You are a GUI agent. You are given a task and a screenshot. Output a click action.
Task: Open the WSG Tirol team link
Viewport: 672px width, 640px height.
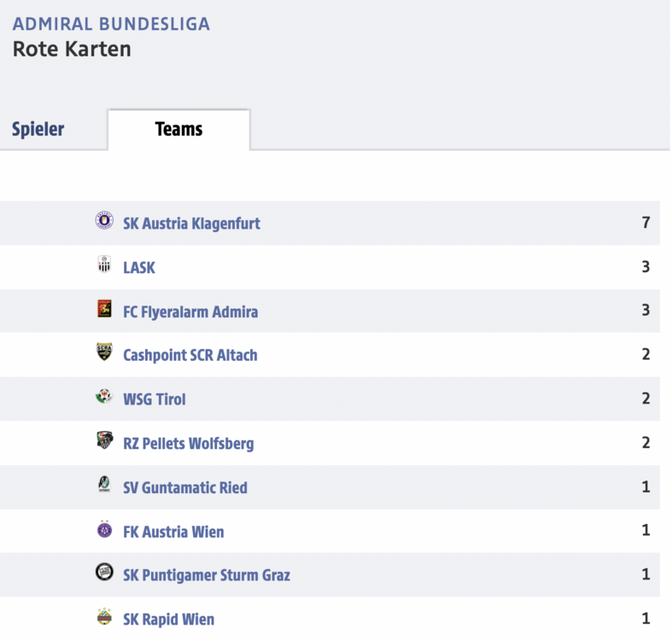155,399
